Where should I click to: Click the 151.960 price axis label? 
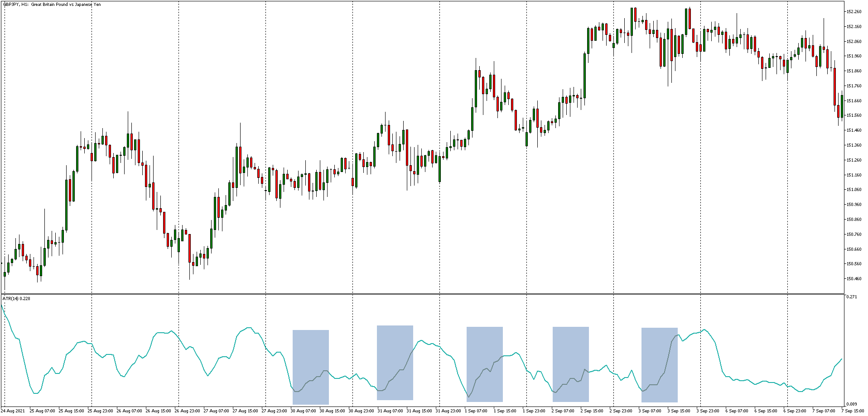[x=854, y=56]
